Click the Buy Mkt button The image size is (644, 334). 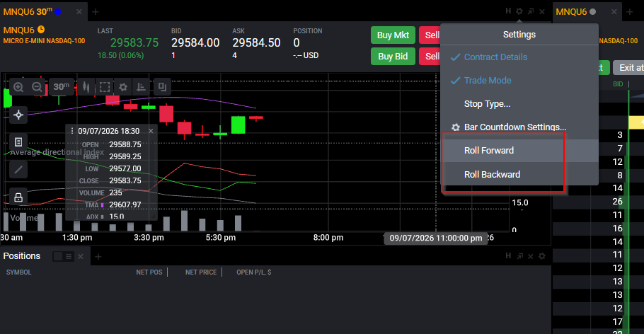[x=393, y=35]
